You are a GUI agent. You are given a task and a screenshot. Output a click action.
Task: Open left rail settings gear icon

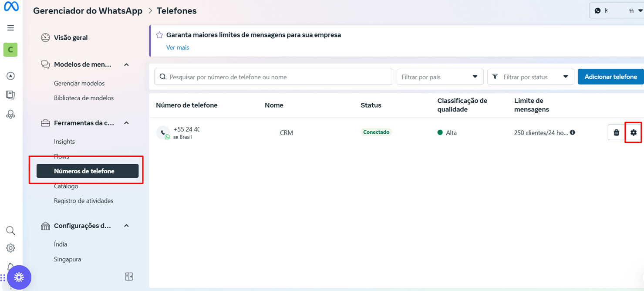(x=10, y=248)
